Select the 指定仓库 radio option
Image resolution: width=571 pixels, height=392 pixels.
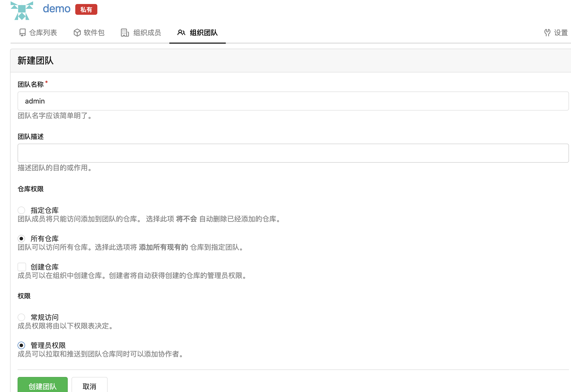tap(22, 210)
